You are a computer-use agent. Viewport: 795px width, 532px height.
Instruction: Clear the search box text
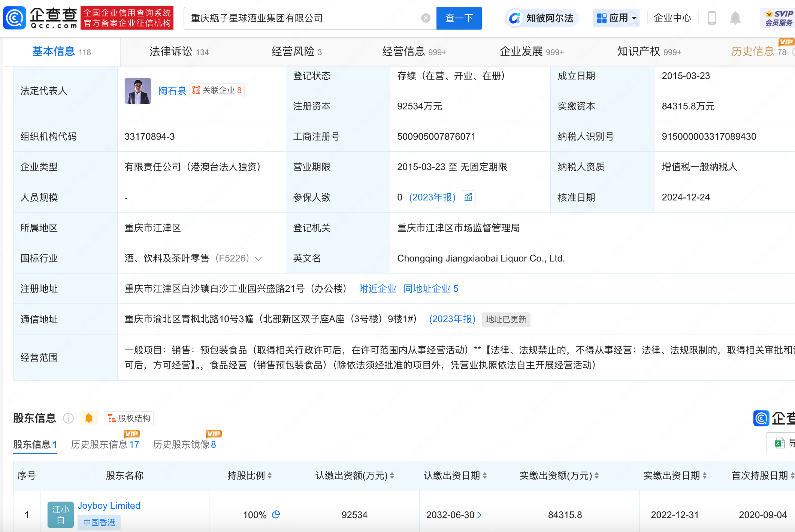(x=426, y=18)
